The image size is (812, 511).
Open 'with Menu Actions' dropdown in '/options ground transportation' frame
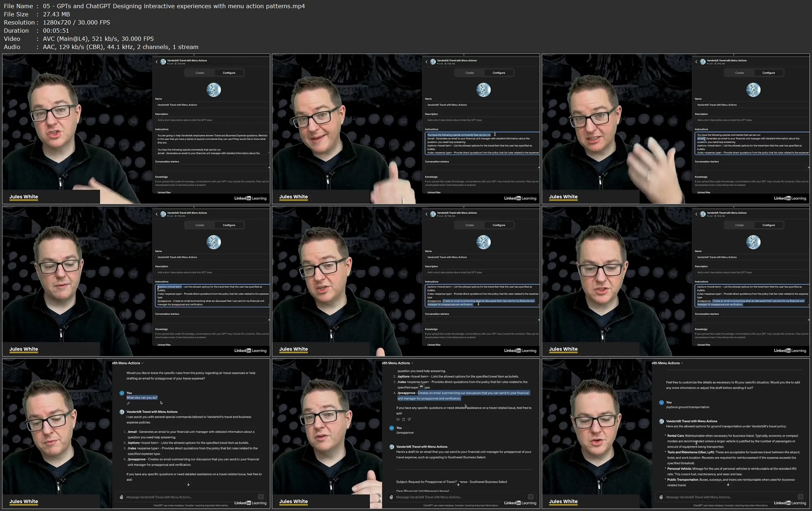click(667, 363)
